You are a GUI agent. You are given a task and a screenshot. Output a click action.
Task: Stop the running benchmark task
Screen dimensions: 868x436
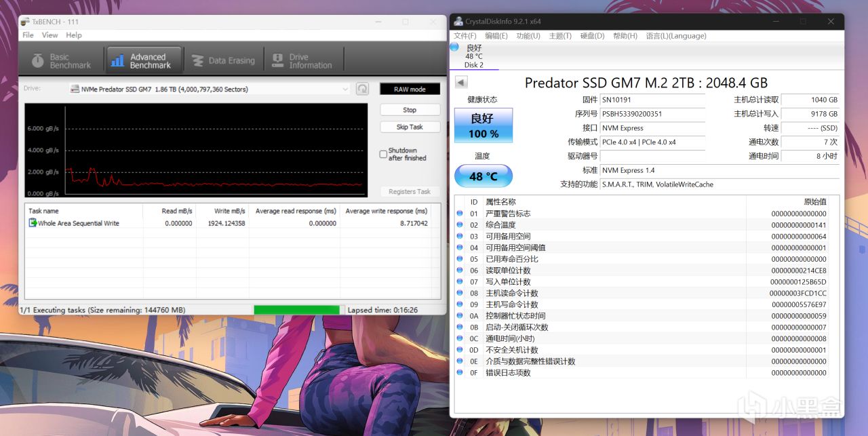click(x=410, y=110)
